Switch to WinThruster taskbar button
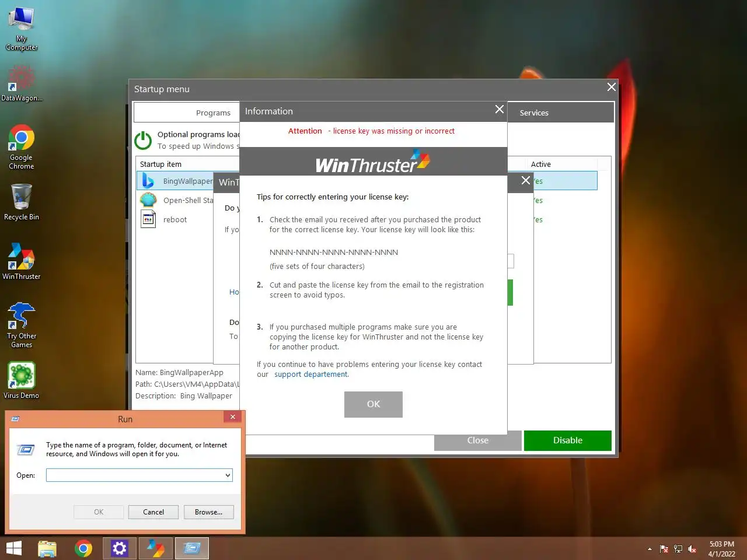Image resolution: width=747 pixels, height=560 pixels. (x=156, y=548)
